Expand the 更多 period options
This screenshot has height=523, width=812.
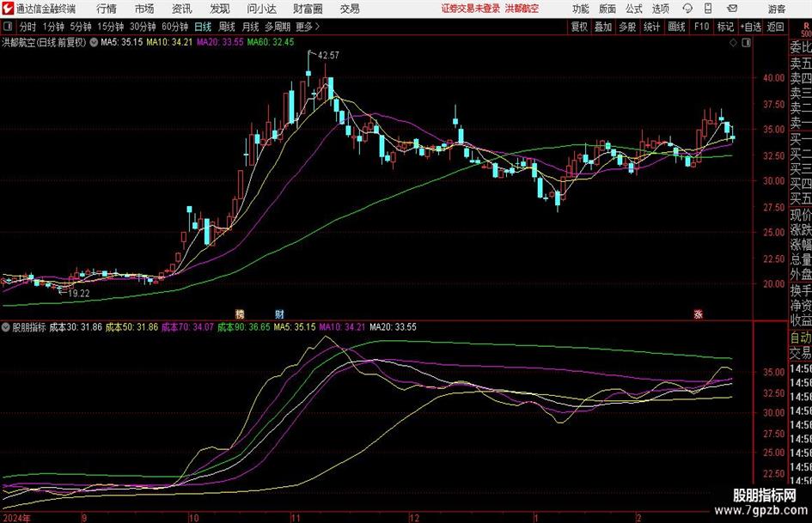pos(308,27)
